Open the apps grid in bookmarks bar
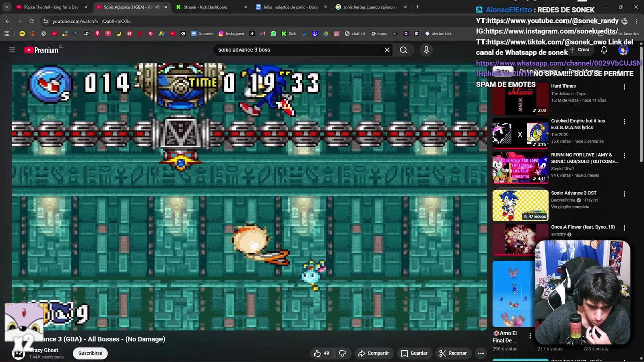 coord(7,34)
